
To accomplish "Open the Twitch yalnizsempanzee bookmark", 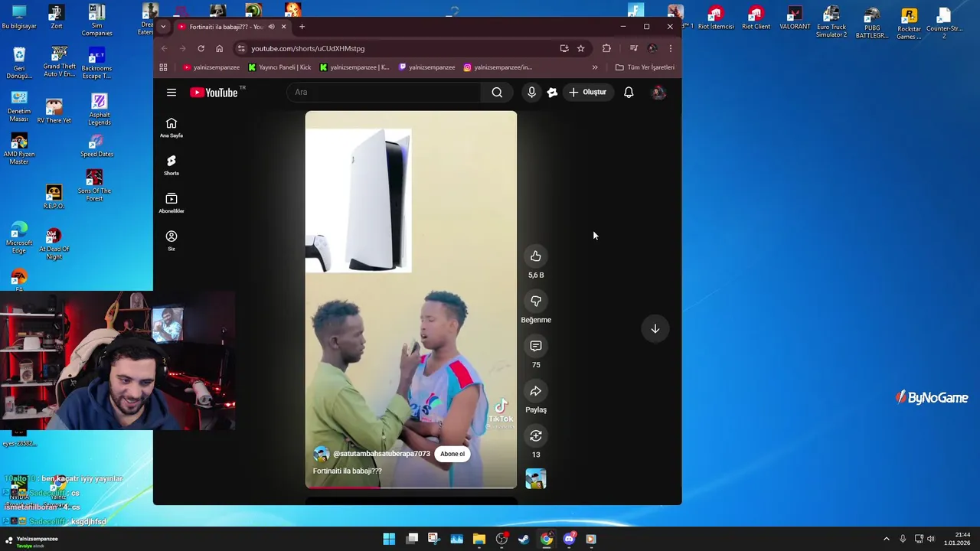I will pos(427,67).
